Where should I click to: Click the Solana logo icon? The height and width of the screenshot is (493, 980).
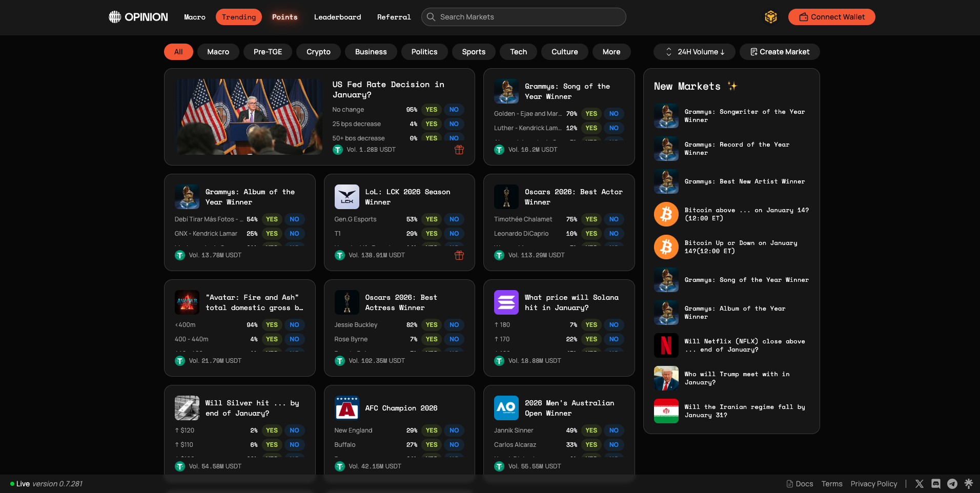pyautogui.click(x=506, y=302)
